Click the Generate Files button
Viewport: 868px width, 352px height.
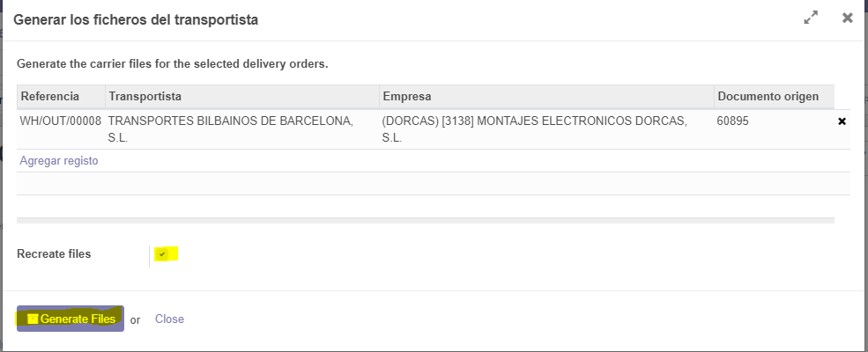(x=70, y=319)
